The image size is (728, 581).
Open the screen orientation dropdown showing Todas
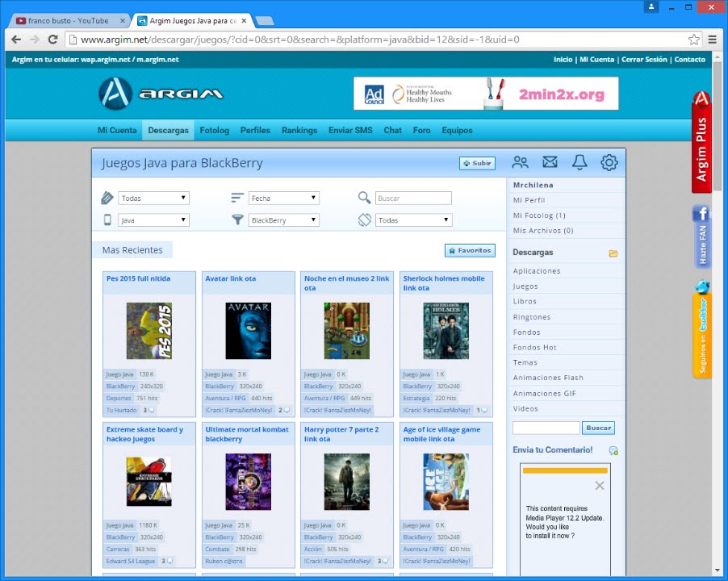point(414,220)
